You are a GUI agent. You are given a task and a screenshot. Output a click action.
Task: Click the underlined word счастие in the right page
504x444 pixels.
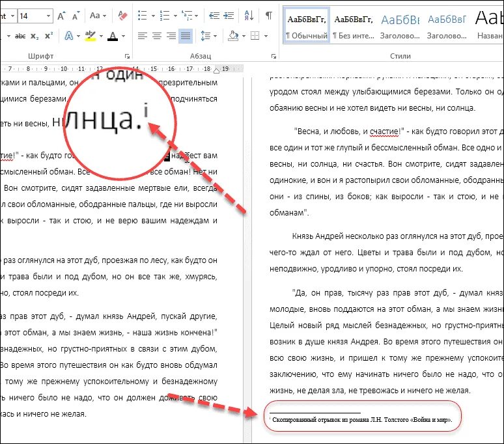[x=385, y=132]
